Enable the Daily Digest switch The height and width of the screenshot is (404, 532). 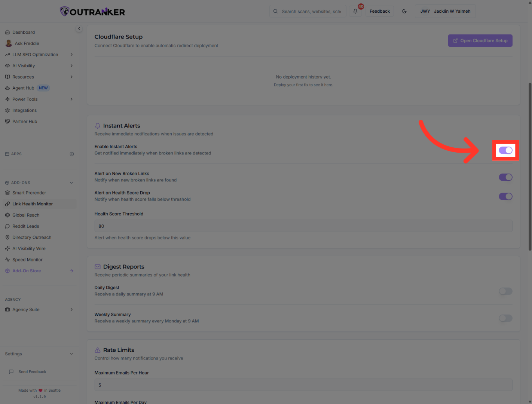(505, 291)
